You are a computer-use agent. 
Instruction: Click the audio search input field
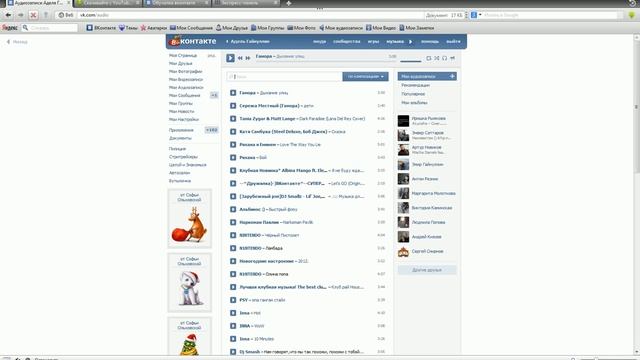click(284, 76)
